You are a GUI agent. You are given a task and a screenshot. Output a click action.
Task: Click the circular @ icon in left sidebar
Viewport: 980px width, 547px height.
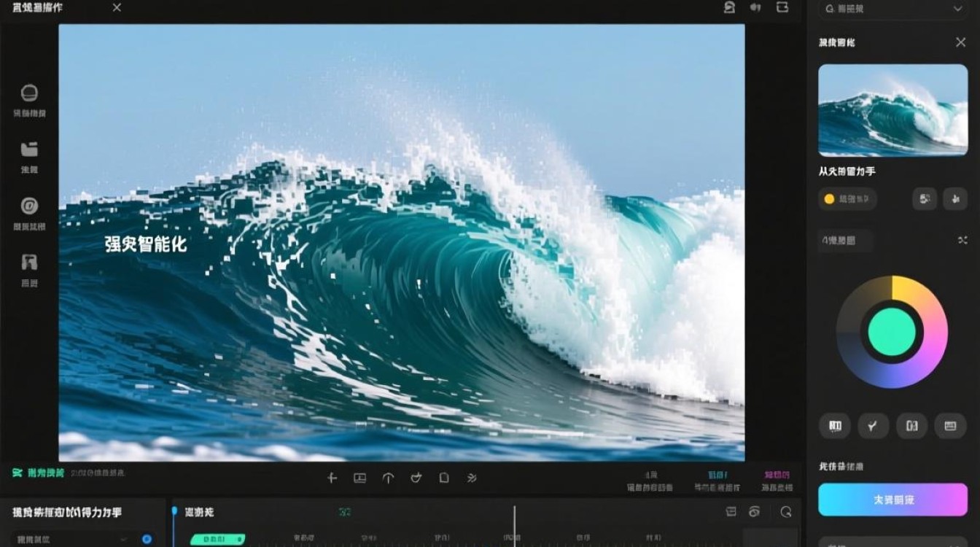29,206
